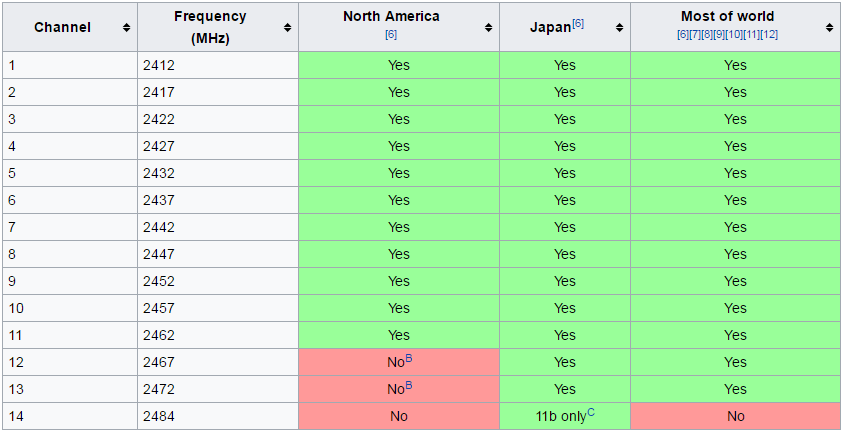
Task: Open footnote C next to 11b only
Action: pos(590,412)
